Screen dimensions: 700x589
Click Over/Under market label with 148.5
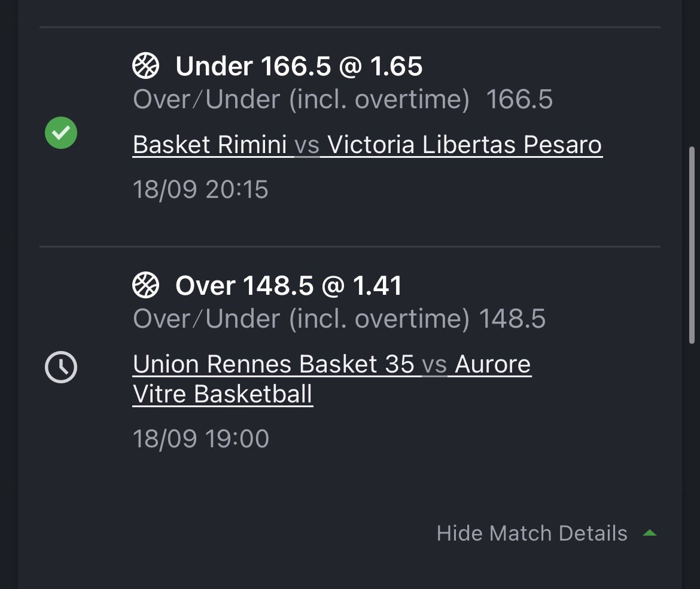coord(339,319)
